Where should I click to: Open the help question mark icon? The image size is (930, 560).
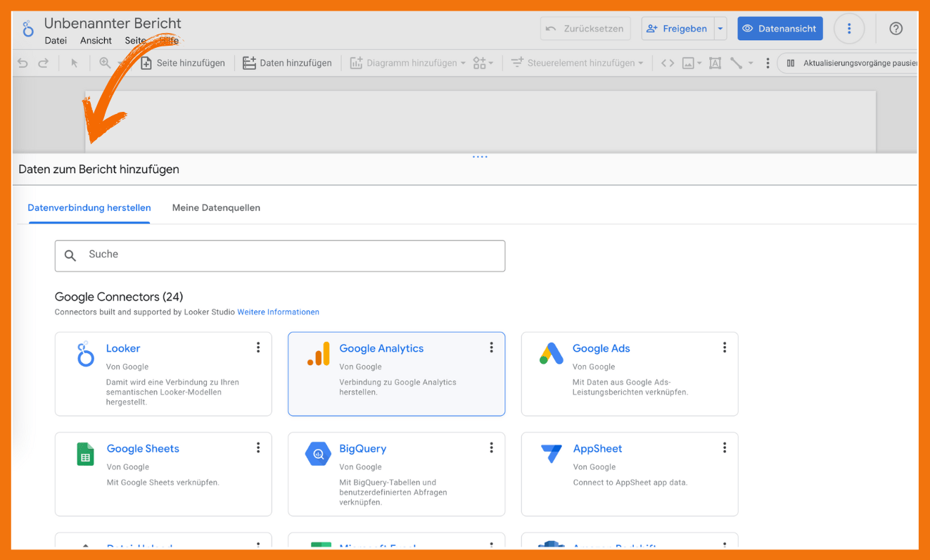(896, 29)
